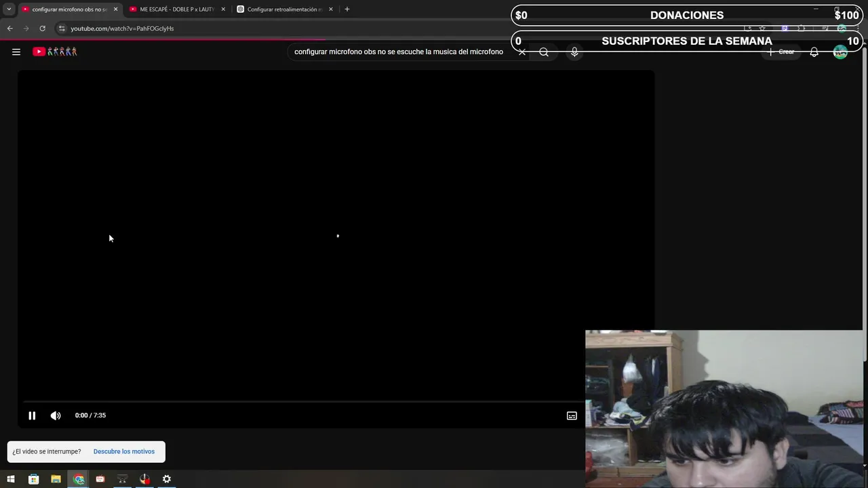Mute the video volume

pos(56,415)
